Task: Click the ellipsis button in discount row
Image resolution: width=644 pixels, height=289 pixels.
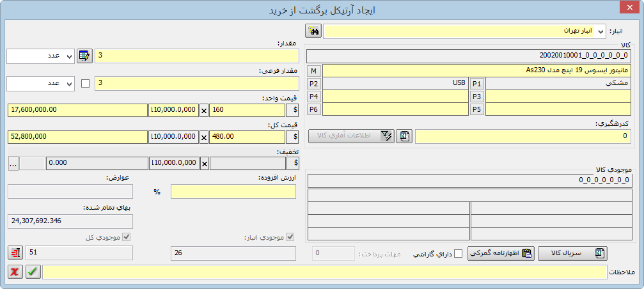Action: coord(13,163)
